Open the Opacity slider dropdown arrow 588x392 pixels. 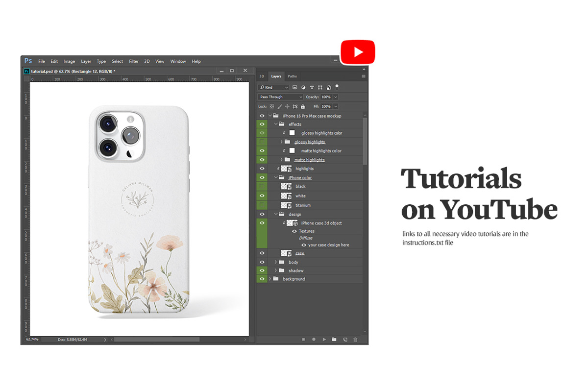coord(336,97)
